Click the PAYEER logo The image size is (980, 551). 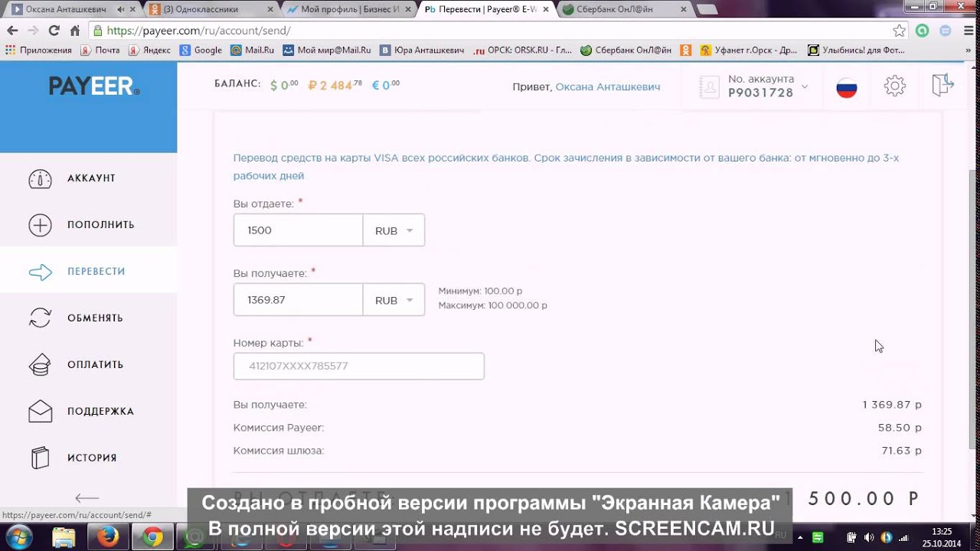click(x=94, y=86)
